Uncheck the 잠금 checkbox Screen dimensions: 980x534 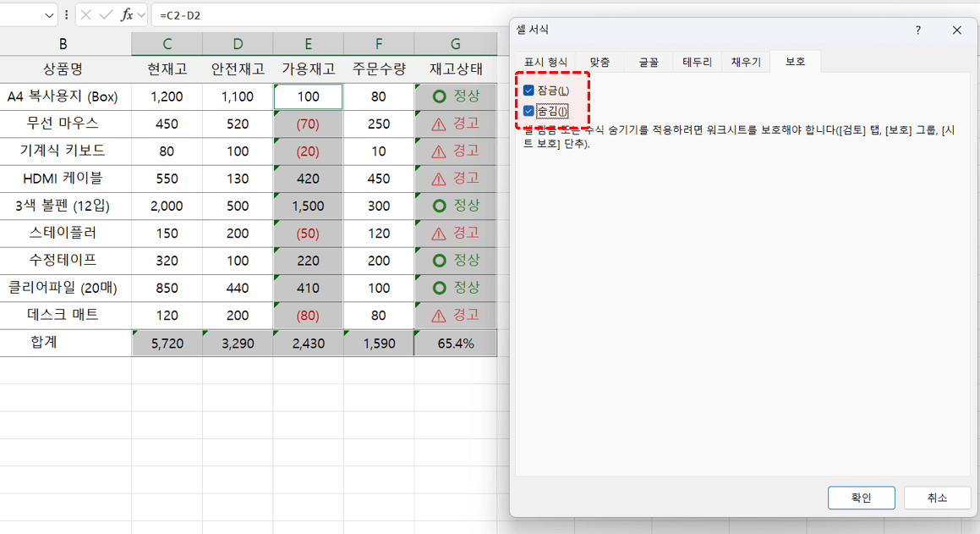(x=528, y=91)
